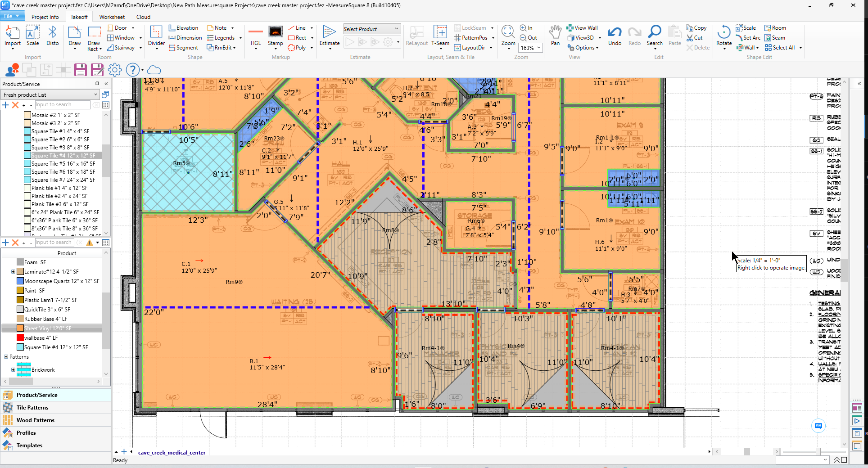868x468 pixels.
Task: Toggle checkbox for Plank tile #1 4" x 12"
Action: tap(27, 188)
